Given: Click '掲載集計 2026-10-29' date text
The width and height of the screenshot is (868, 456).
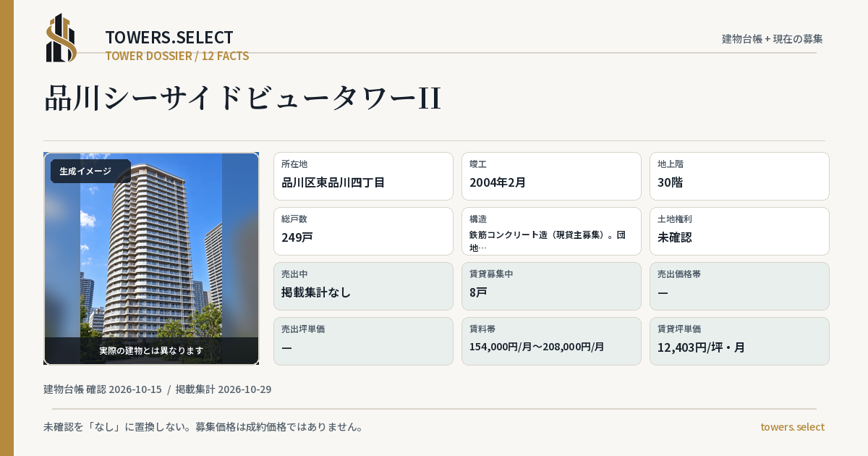Looking at the screenshot, I should [224, 389].
